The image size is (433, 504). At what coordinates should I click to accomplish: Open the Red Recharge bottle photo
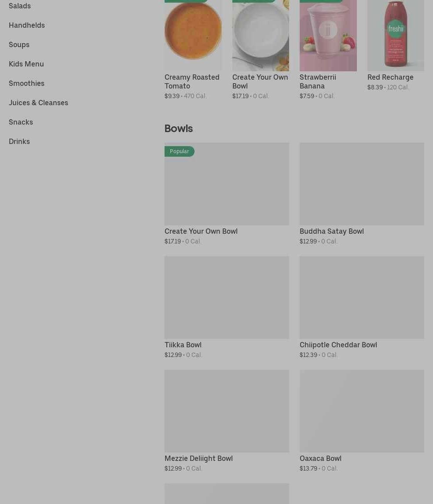click(396, 35)
